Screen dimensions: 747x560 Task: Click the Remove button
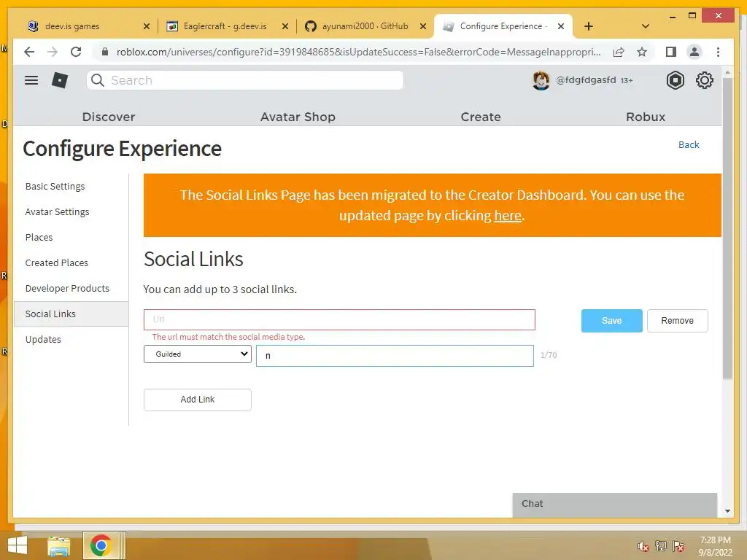[x=677, y=321]
